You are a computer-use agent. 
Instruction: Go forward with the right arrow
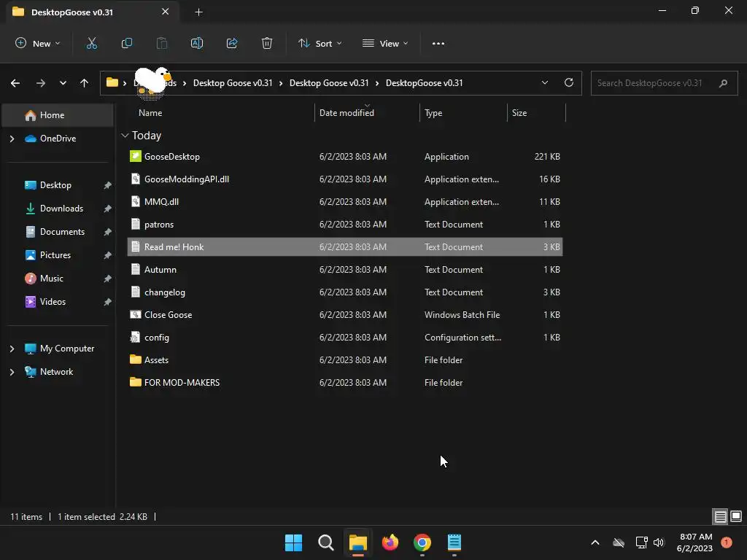click(41, 83)
